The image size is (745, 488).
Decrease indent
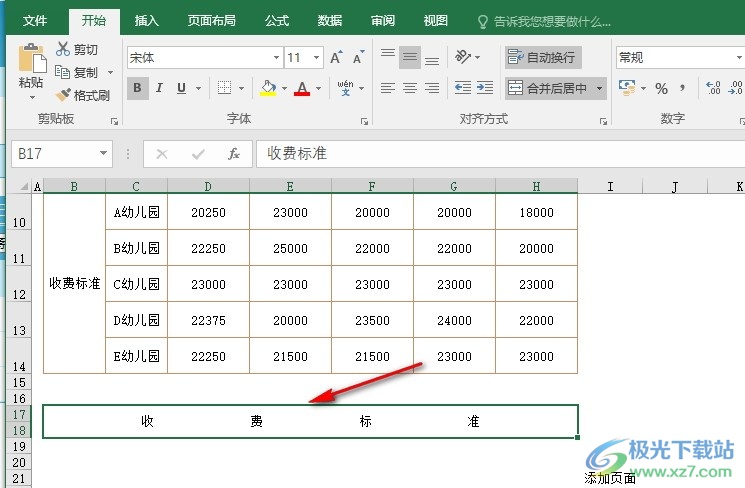pos(463,88)
